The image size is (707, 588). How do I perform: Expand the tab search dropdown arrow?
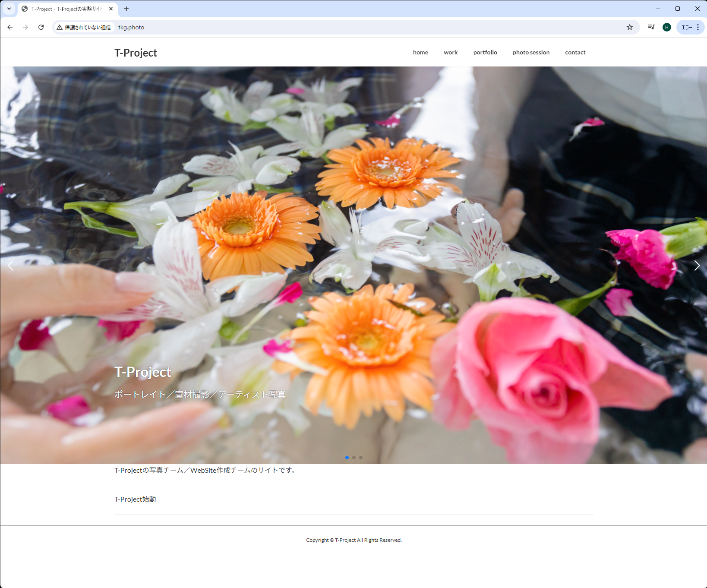pyautogui.click(x=9, y=9)
